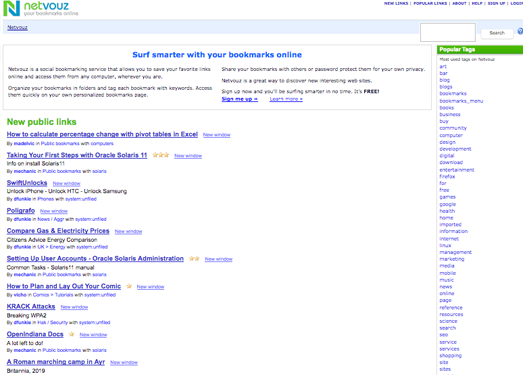Open Excel pivot tables link in new window

[x=217, y=135]
